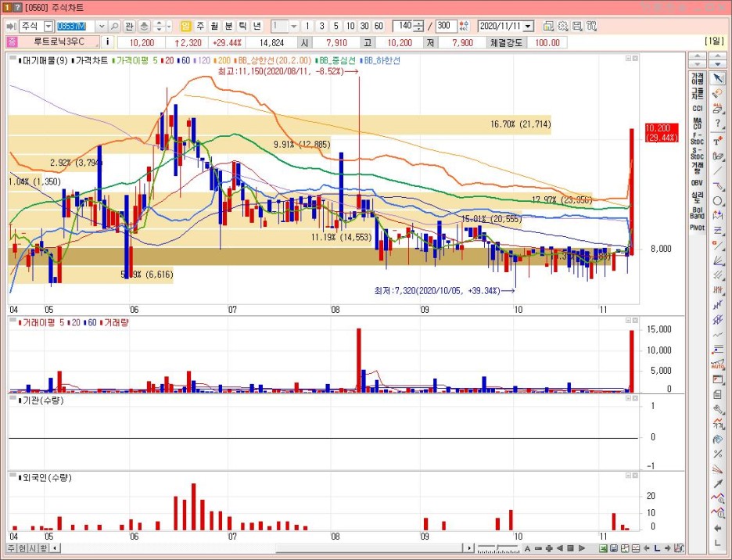Click the erase ALL drawings tool
Viewport: 732px width, 560px height.
tap(718, 109)
